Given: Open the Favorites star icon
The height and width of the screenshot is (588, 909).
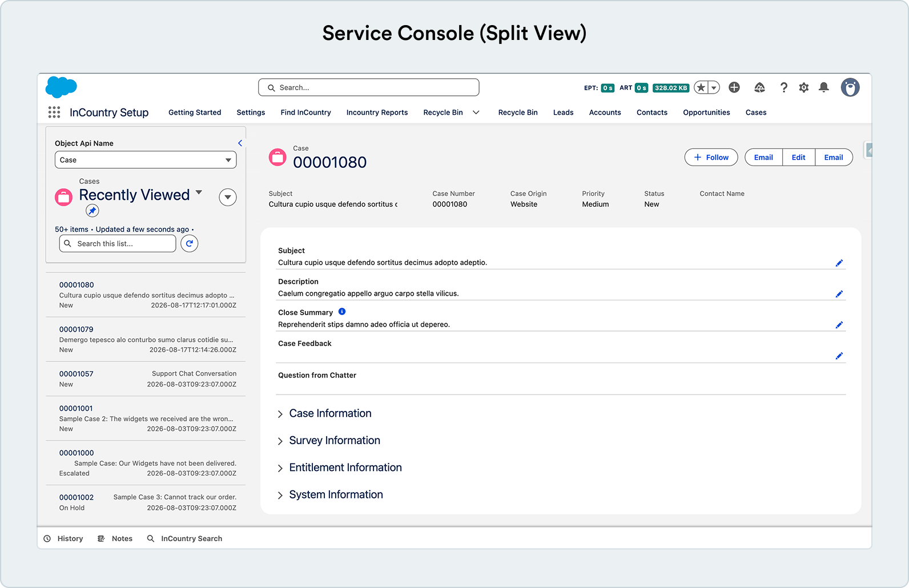Looking at the screenshot, I should point(701,87).
